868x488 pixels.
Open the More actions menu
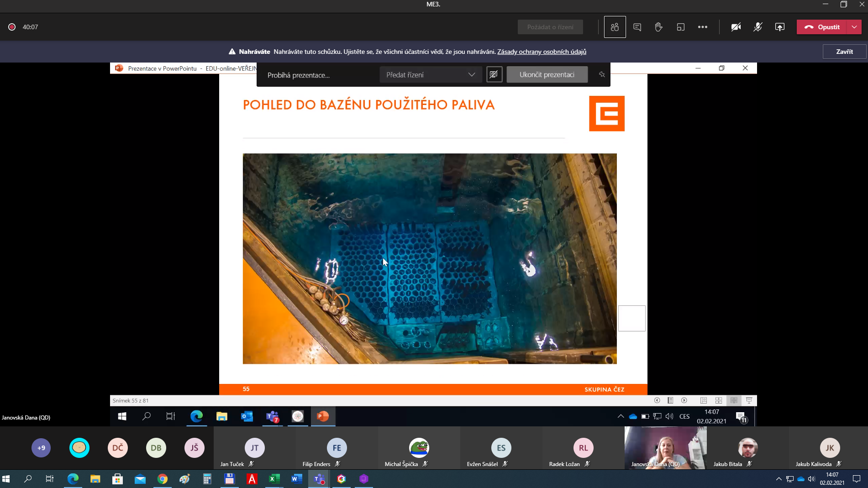702,27
